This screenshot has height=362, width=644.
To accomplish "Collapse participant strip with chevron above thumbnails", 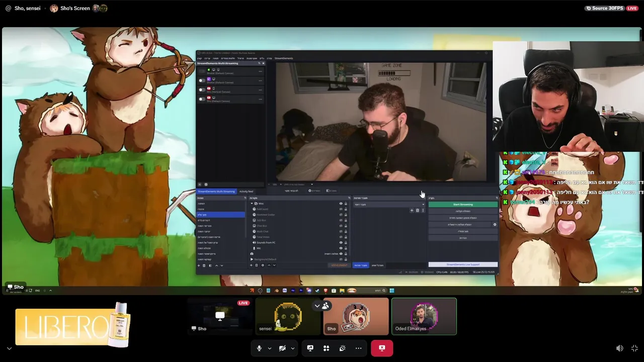I will (317, 306).
